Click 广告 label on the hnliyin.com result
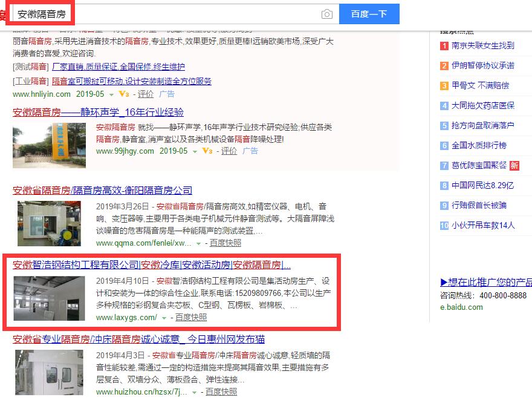 [167, 94]
